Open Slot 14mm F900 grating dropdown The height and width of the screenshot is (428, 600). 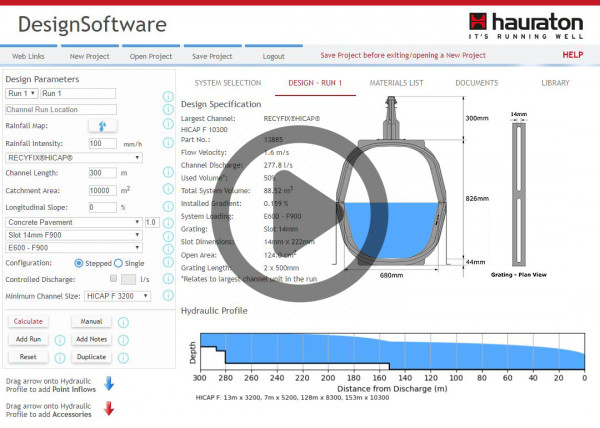pyautogui.click(x=74, y=235)
